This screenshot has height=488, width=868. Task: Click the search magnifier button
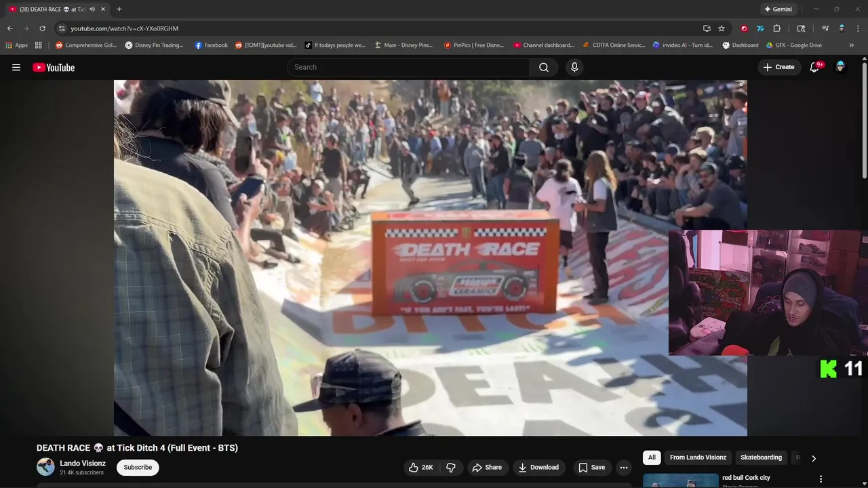click(544, 67)
